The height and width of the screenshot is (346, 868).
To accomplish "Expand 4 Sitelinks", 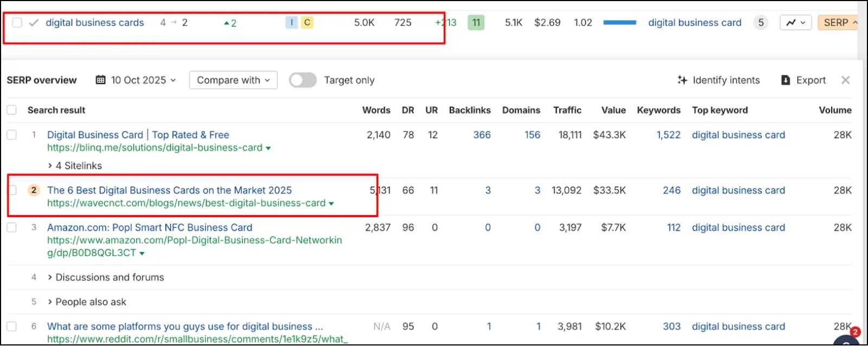I will 75,166.
